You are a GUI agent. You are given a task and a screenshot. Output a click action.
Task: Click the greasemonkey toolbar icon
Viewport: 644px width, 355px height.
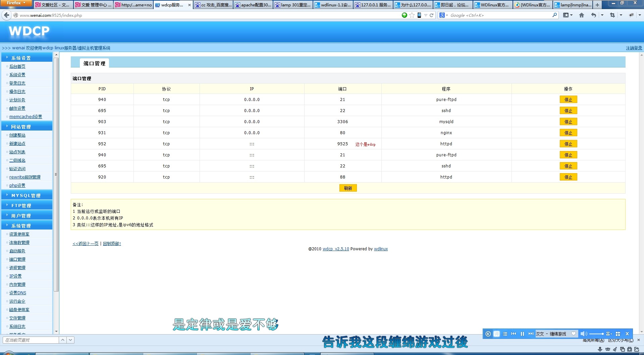point(631,15)
